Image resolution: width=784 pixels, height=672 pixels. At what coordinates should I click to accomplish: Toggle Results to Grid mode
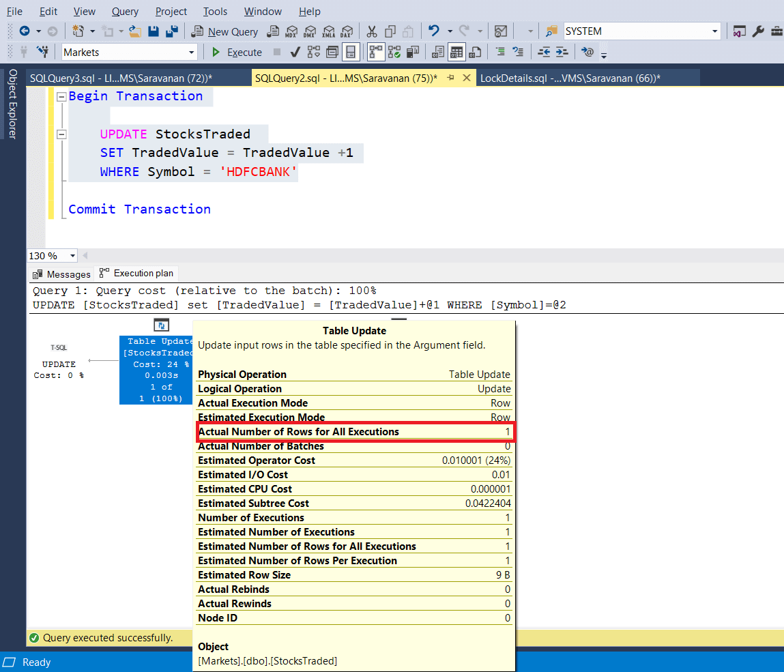[456, 53]
